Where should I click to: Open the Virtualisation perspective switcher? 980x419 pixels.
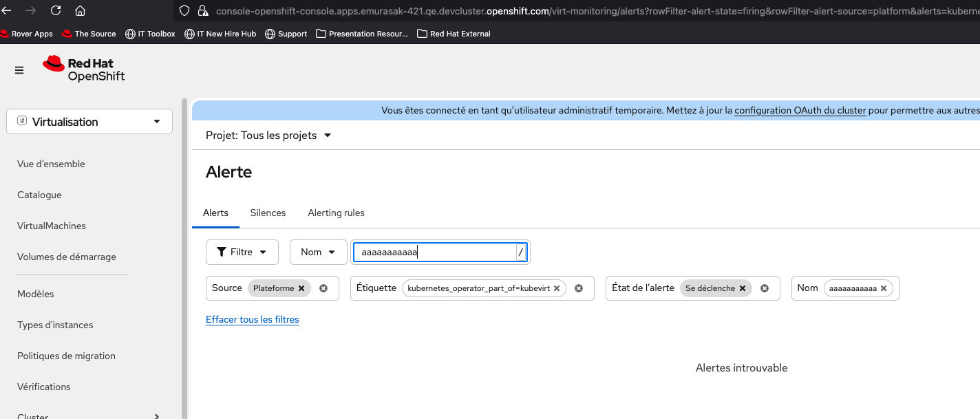pyautogui.click(x=89, y=122)
